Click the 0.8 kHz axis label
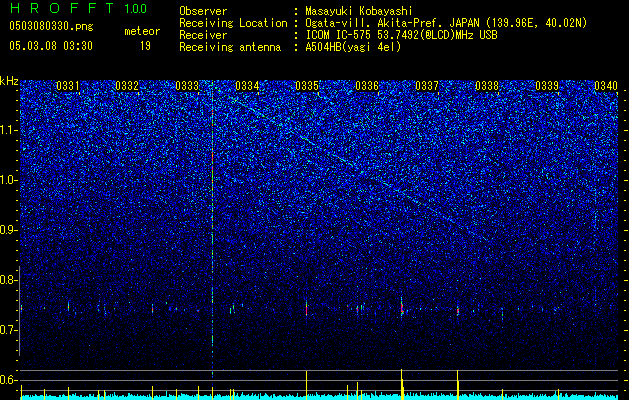 point(9,280)
